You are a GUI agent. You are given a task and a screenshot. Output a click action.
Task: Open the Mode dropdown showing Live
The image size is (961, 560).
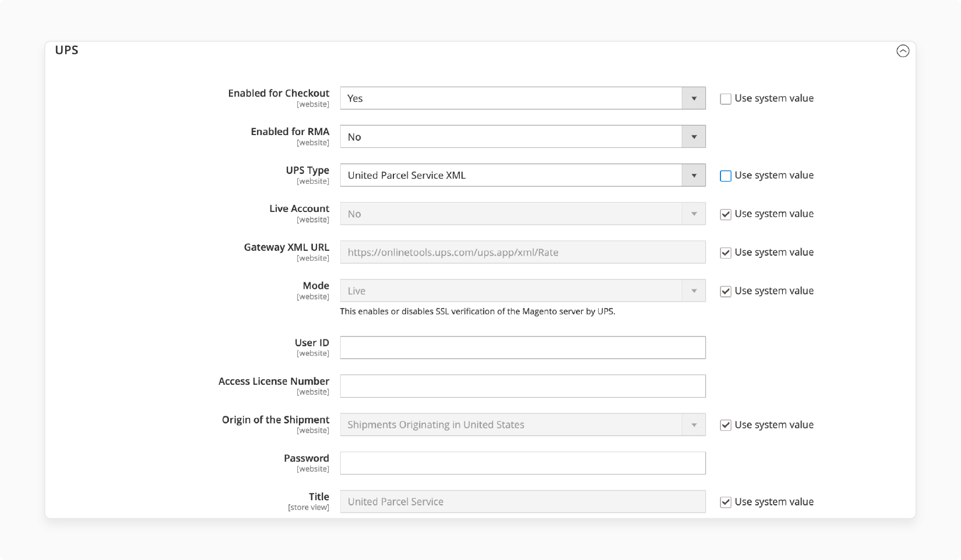[x=522, y=291]
